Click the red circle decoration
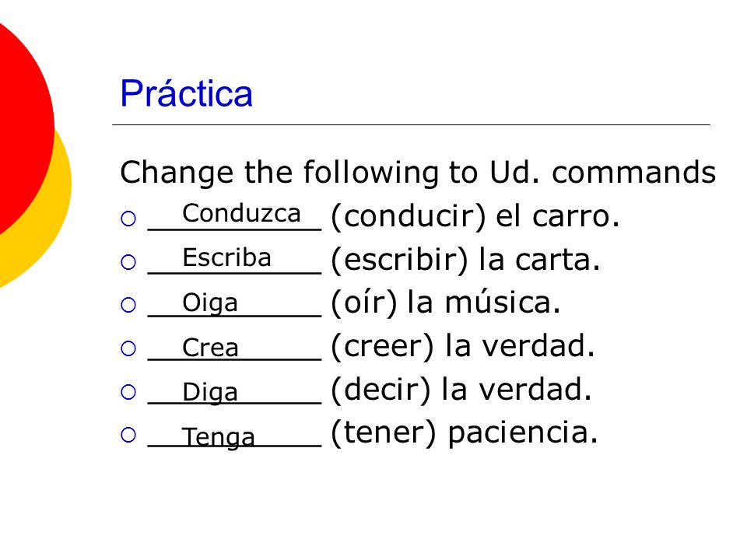 point(24,128)
